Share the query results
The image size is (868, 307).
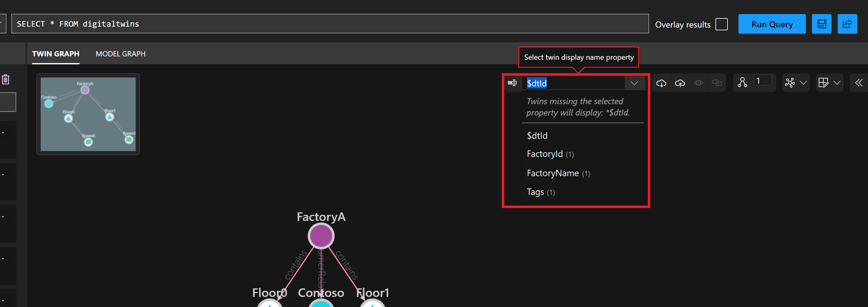[847, 24]
